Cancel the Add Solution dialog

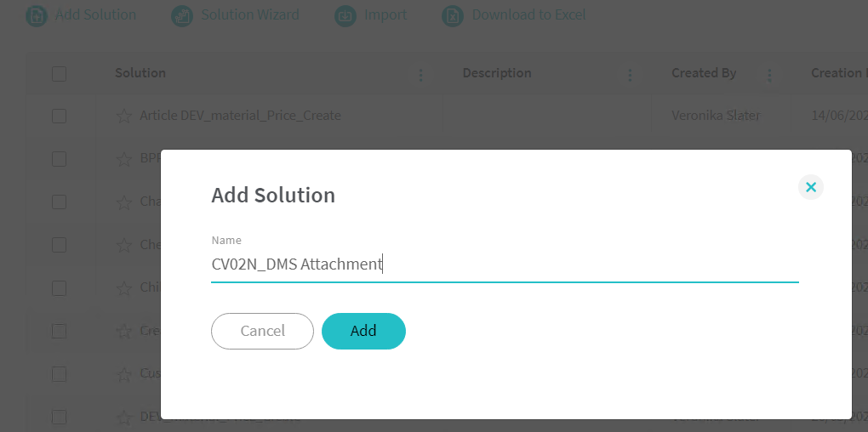(x=262, y=331)
